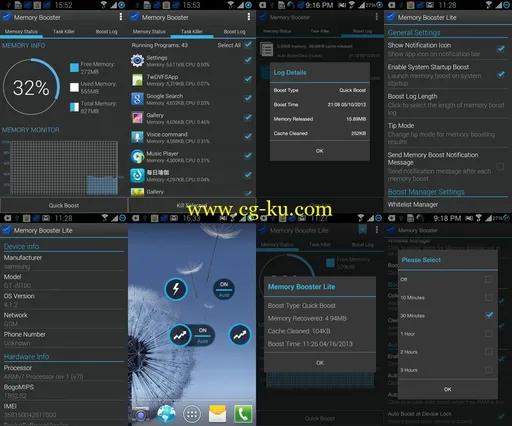512x426 pixels.
Task: Tap the Settings app gear icon in task list
Action: pyautogui.click(x=137, y=60)
